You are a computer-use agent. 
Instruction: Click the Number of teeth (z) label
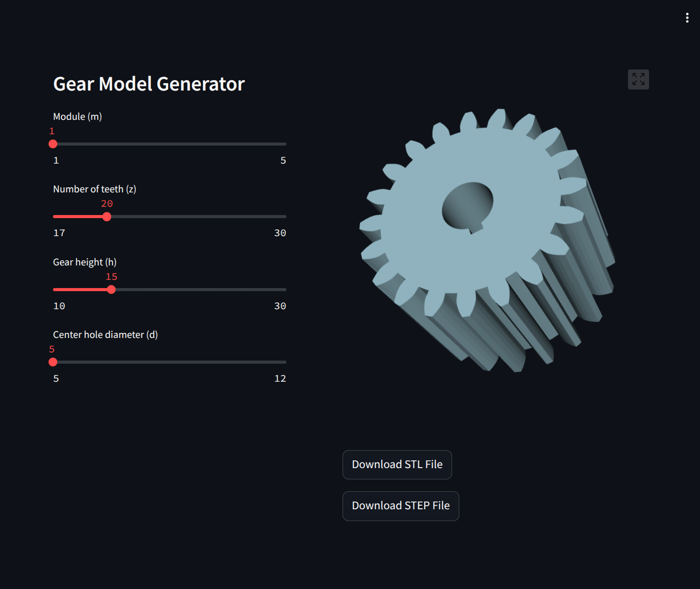point(95,189)
